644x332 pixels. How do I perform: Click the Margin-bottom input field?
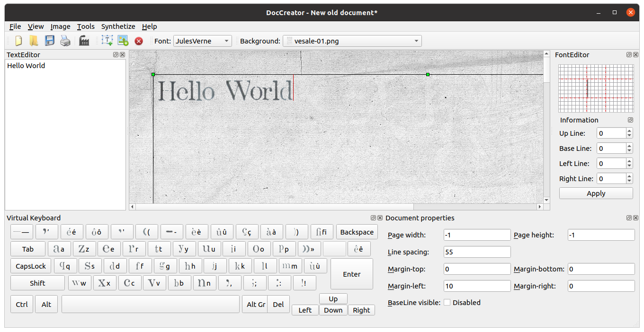click(601, 269)
